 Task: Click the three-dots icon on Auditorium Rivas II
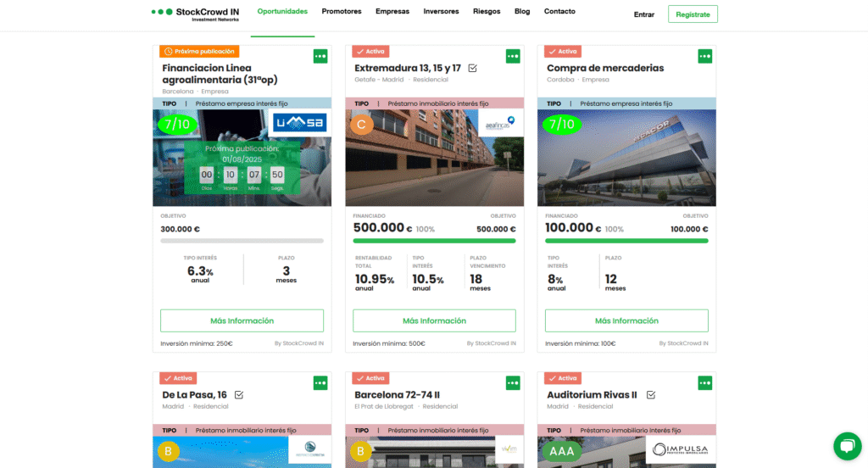coord(705,383)
